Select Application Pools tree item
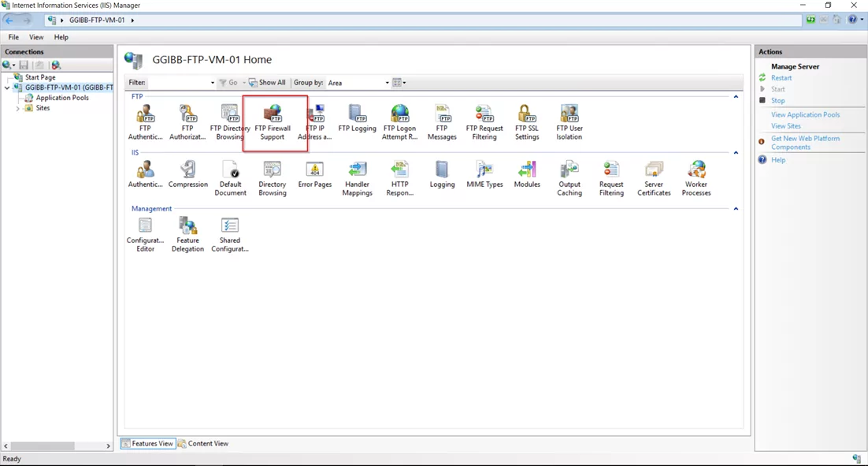This screenshot has width=868, height=466. (62, 98)
